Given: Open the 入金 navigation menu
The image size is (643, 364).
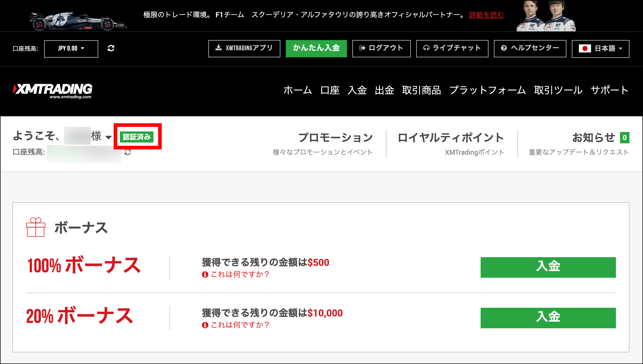Looking at the screenshot, I should [358, 90].
